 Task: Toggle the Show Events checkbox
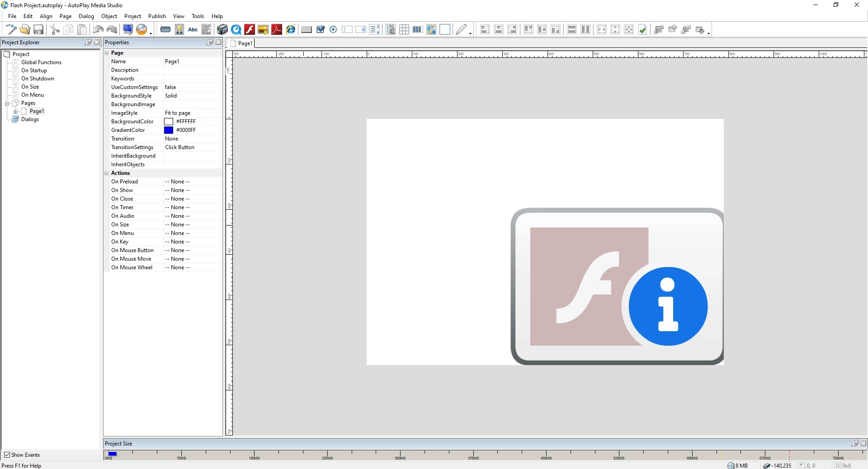point(7,455)
